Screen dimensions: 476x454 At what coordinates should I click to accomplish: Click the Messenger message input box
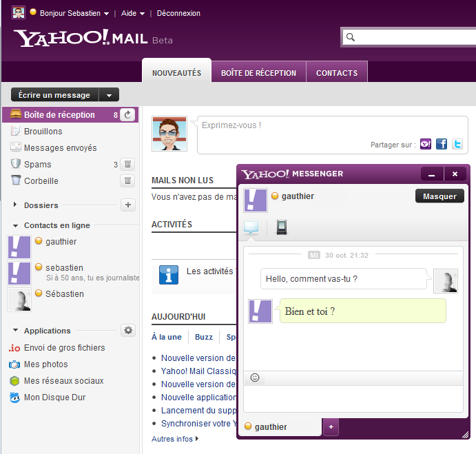353,398
